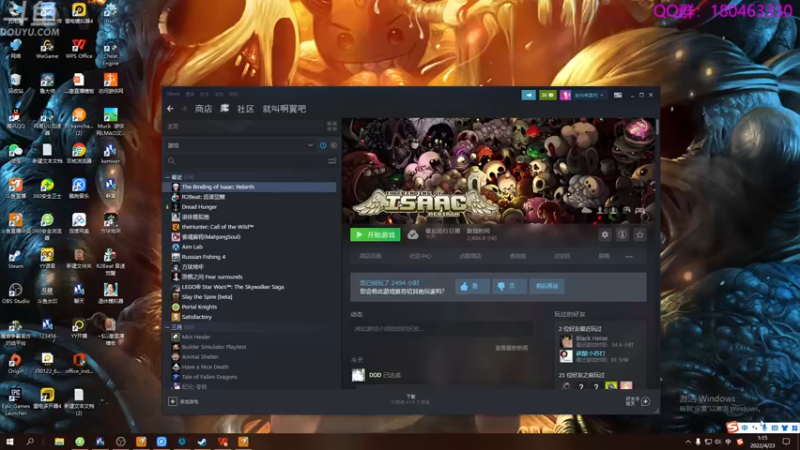This screenshot has width=800, height=450.
Task: Open Epic Games Launcher desktop icon
Action: 15,403
